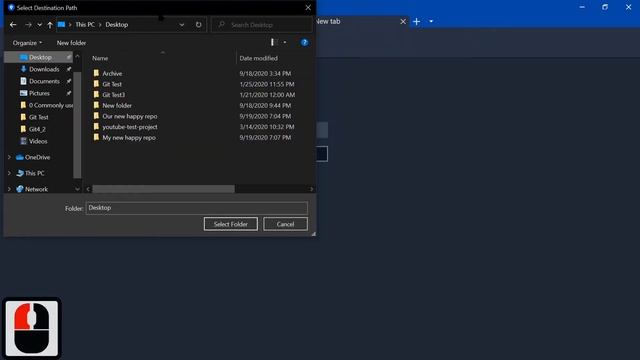Select Downloads in quick access
This screenshot has width=640, height=360.
coord(44,69)
